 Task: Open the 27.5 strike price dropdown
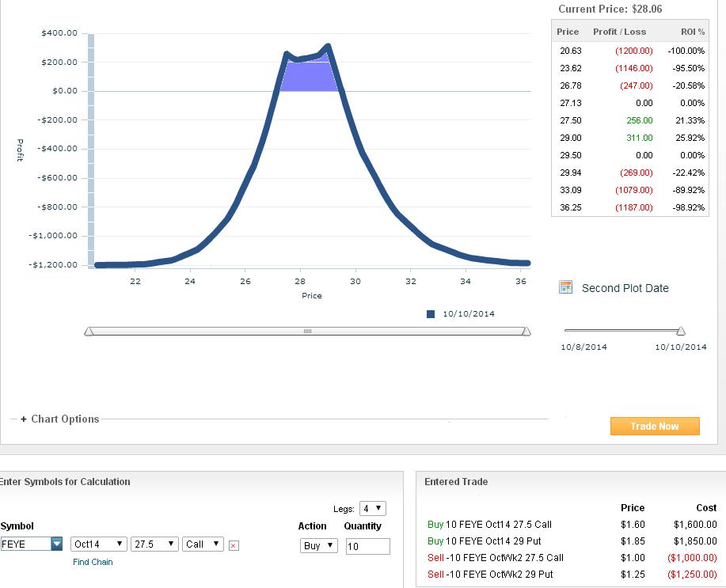pyautogui.click(x=154, y=544)
